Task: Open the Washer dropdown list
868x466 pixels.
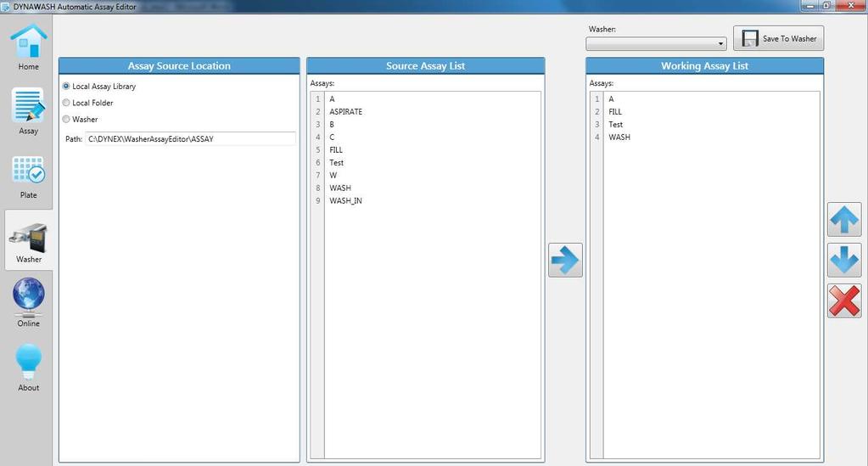Action: click(656, 43)
